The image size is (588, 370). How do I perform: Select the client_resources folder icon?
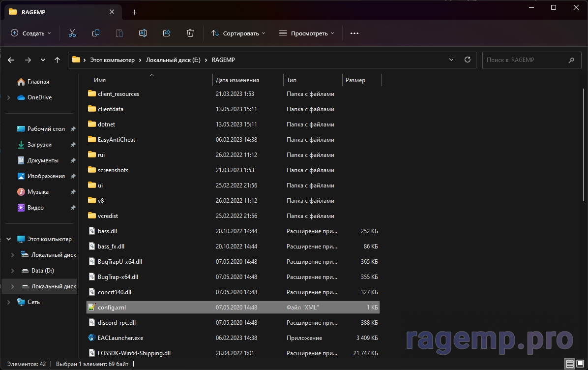click(x=91, y=93)
